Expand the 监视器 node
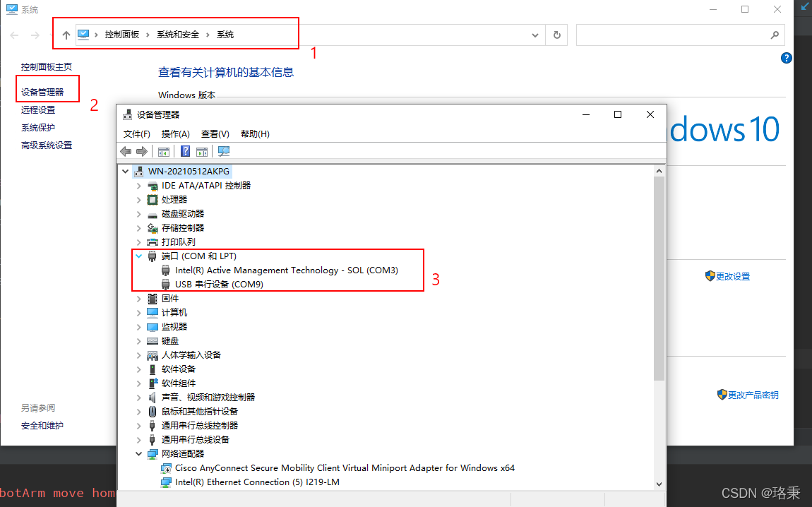812x507 pixels. tap(139, 327)
